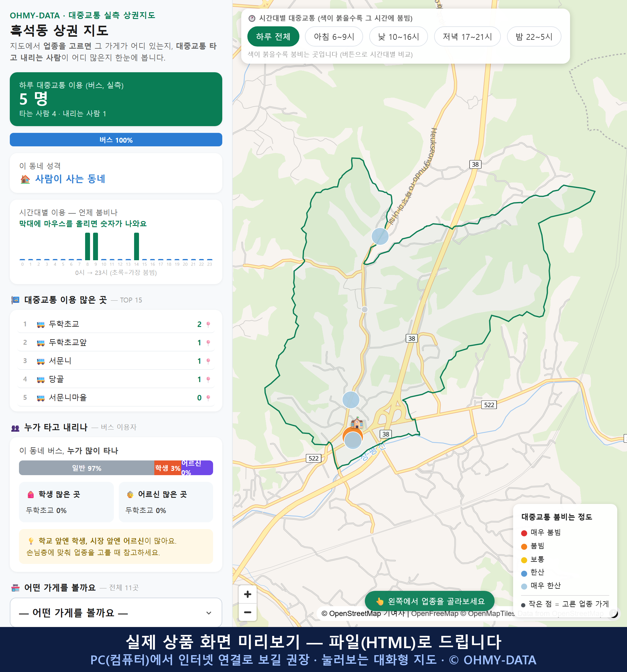Click the bus icon in the 서문니마을 row

[x=40, y=398]
